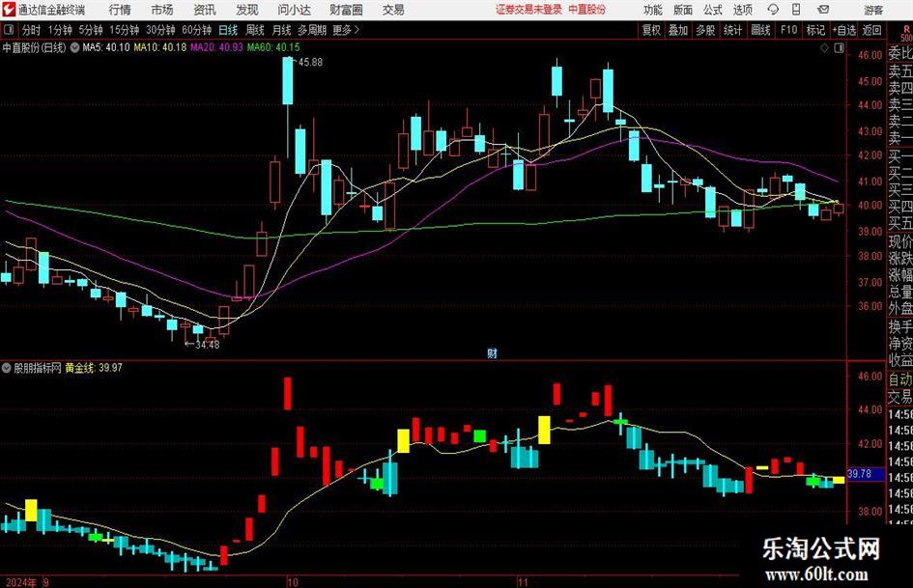Click the 委比 row in quote panel

coord(900,53)
